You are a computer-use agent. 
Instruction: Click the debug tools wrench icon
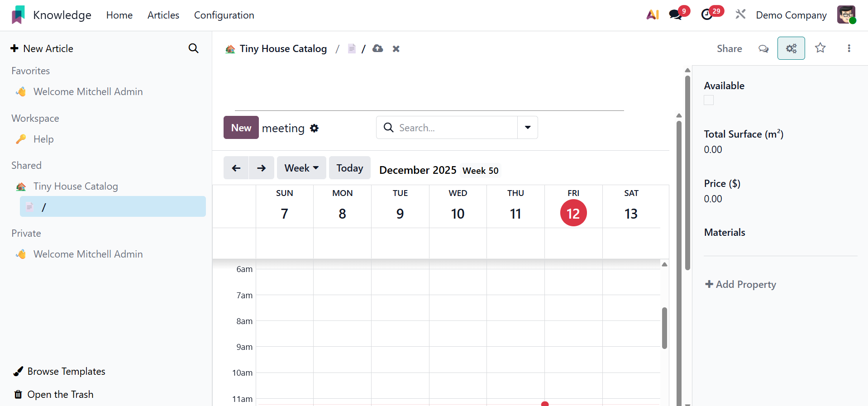pyautogui.click(x=740, y=15)
